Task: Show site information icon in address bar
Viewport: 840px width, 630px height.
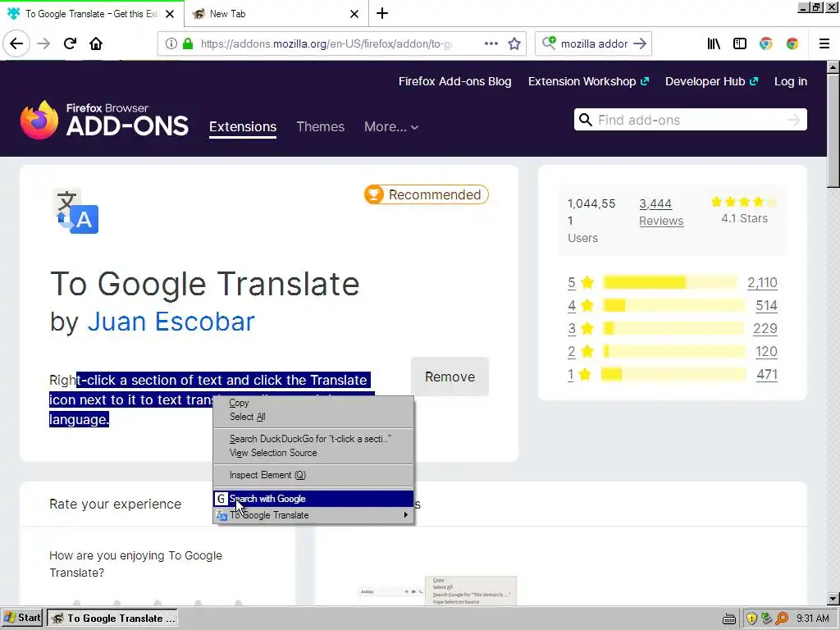Action: tap(171, 43)
